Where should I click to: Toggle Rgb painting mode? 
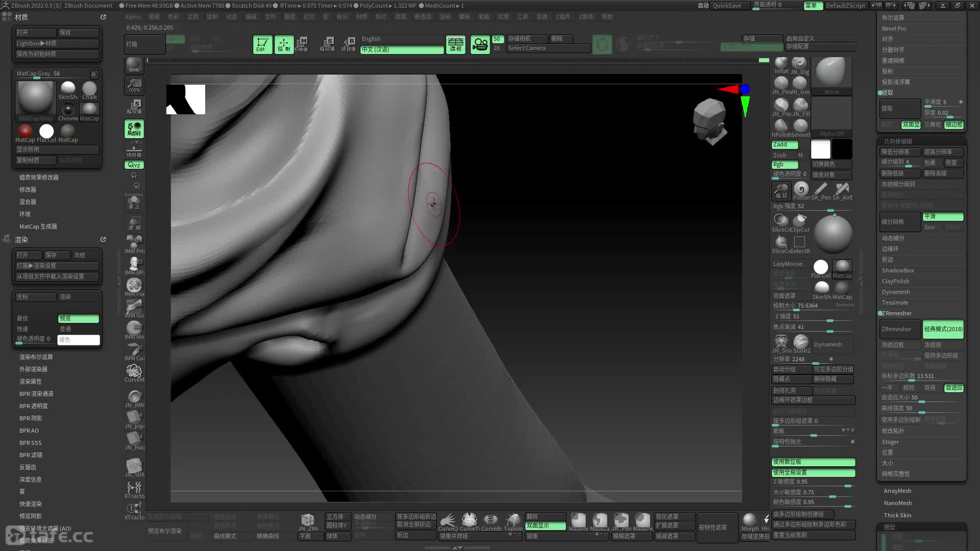[785, 165]
